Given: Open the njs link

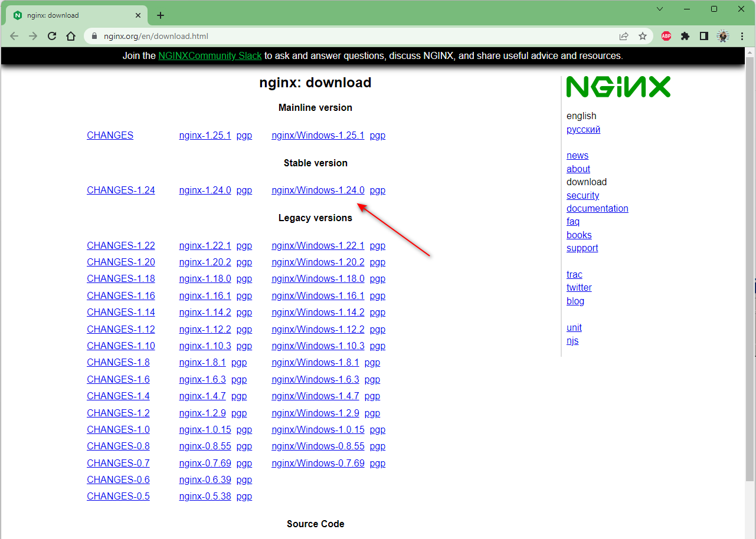Looking at the screenshot, I should coord(572,341).
